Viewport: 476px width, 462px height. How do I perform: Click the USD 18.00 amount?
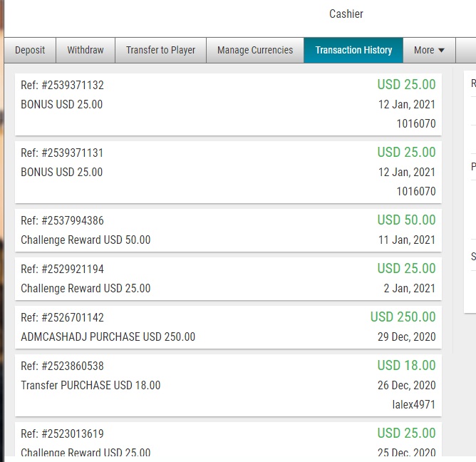point(406,365)
